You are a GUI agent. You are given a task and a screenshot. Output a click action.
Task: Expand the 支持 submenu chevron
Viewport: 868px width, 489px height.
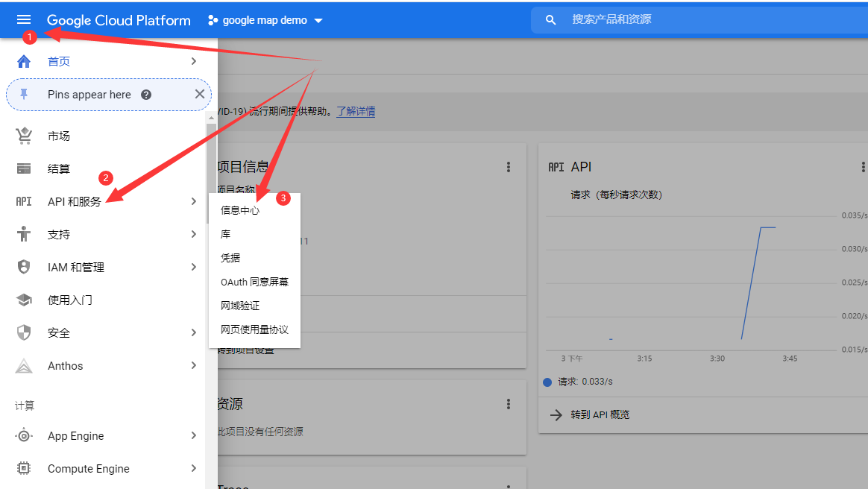[194, 234]
